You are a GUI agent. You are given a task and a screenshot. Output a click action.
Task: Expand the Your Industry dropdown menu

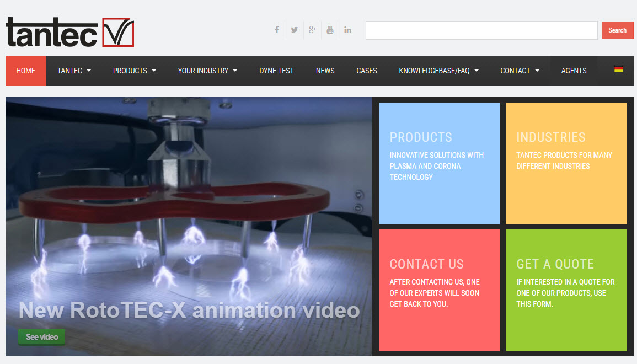pos(207,71)
